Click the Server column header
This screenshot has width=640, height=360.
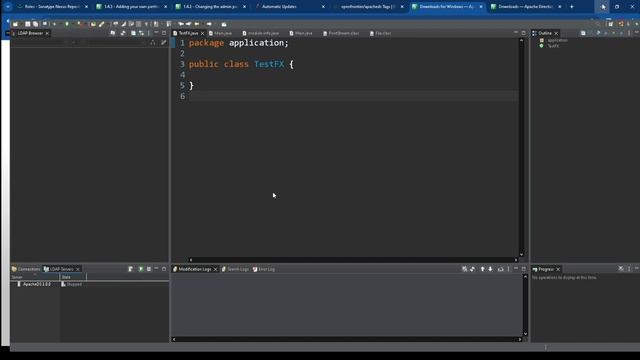coord(35,277)
